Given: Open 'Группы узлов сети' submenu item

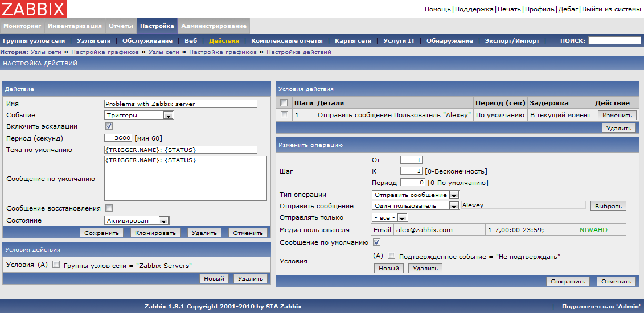Looking at the screenshot, I should (x=34, y=41).
